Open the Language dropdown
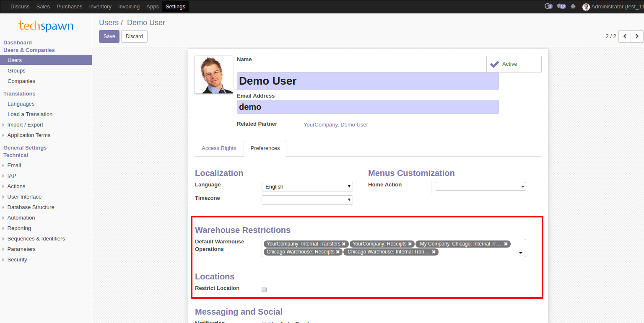Viewport: 644px width, 323px height. click(x=307, y=187)
